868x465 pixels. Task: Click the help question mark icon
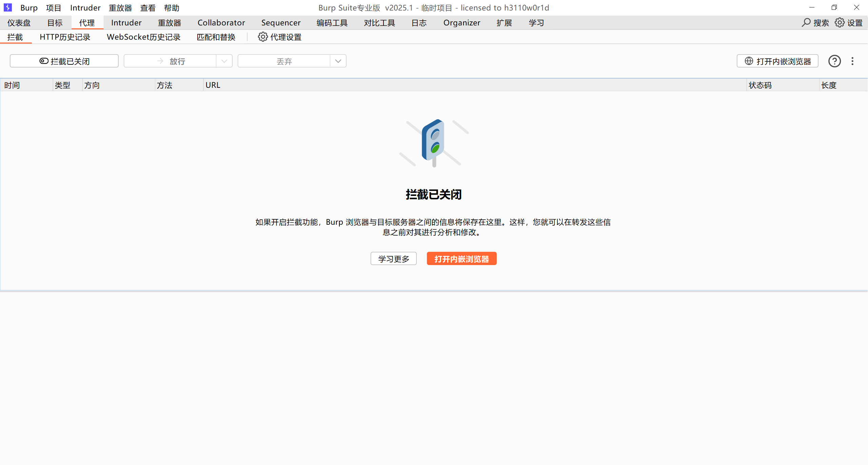(x=834, y=61)
